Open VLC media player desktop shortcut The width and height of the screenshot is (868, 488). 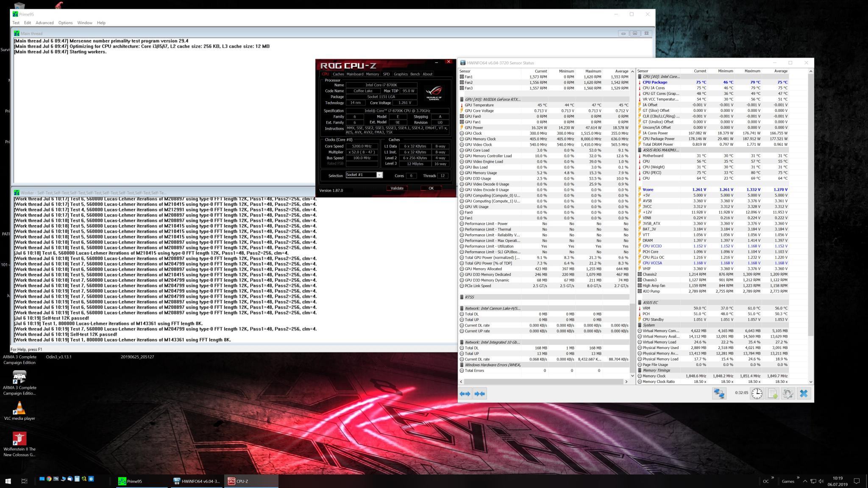coord(19,408)
